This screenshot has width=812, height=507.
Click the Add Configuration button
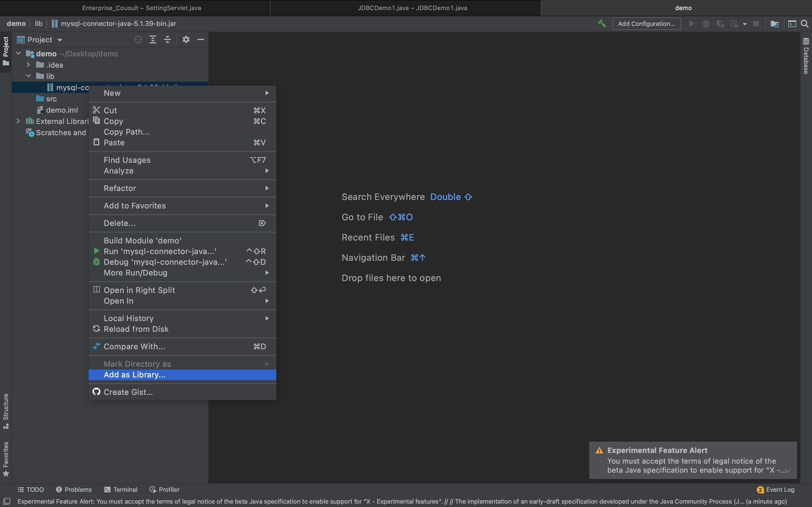[646, 23]
